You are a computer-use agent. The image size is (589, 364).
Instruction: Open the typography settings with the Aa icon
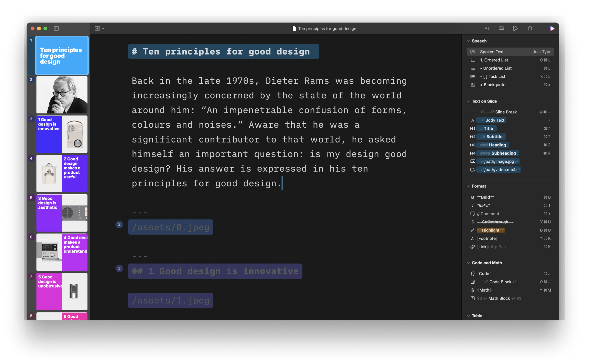click(x=487, y=28)
